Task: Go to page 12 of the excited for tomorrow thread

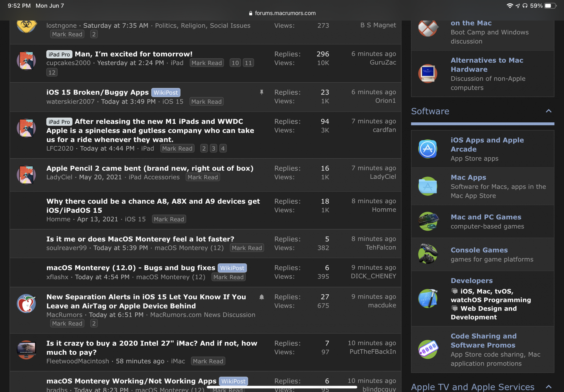Action: [52, 72]
